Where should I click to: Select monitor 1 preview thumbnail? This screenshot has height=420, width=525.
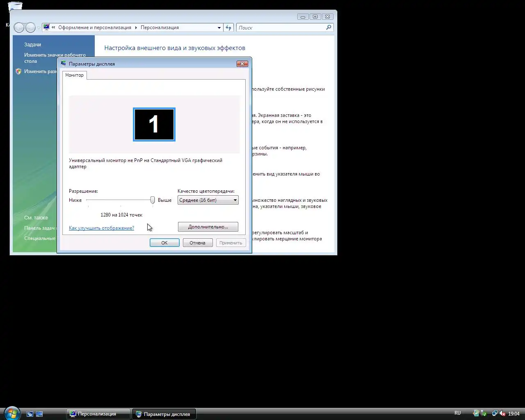(x=154, y=124)
